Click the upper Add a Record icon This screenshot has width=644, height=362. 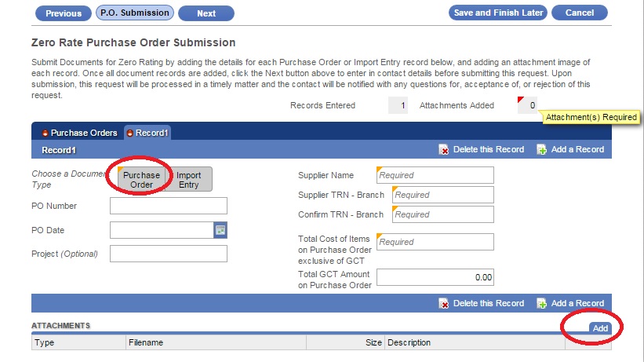click(x=542, y=149)
